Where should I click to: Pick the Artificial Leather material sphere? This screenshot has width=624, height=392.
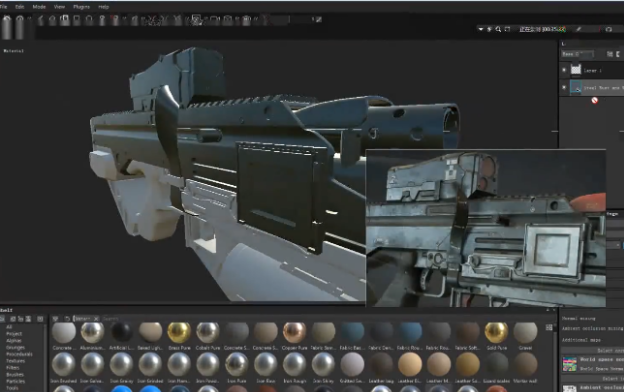coord(121,333)
